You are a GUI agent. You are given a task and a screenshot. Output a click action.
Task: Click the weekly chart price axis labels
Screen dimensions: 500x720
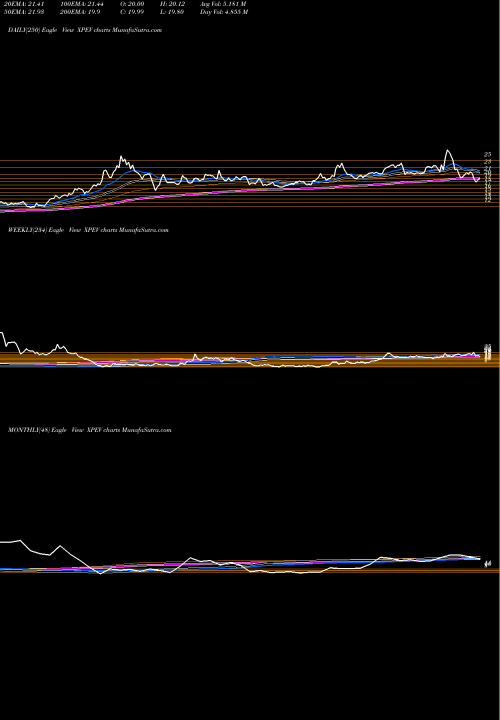[x=489, y=353]
